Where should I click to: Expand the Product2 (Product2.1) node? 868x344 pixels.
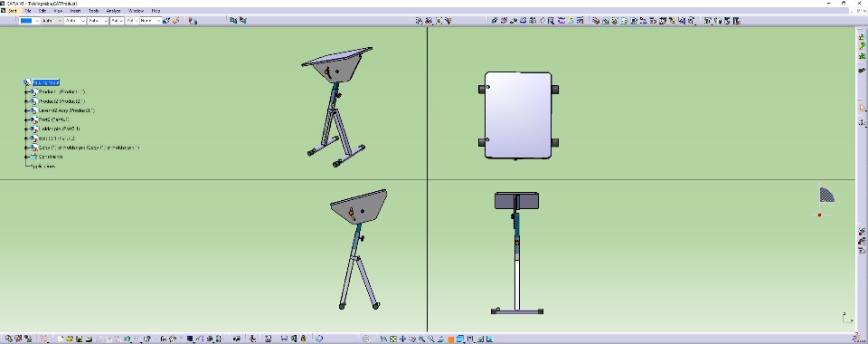click(26, 101)
